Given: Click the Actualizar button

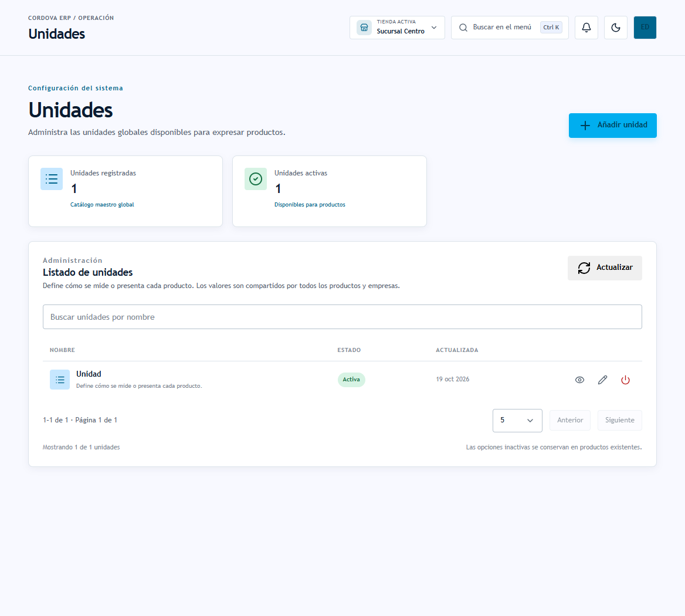Looking at the screenshot, I should tap(605, 268).
